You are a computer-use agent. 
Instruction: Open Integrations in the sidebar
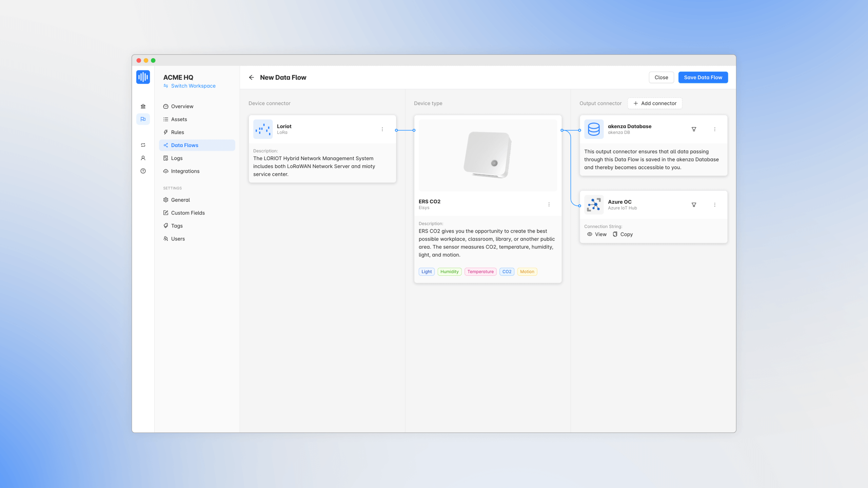[x=185, y=171]
